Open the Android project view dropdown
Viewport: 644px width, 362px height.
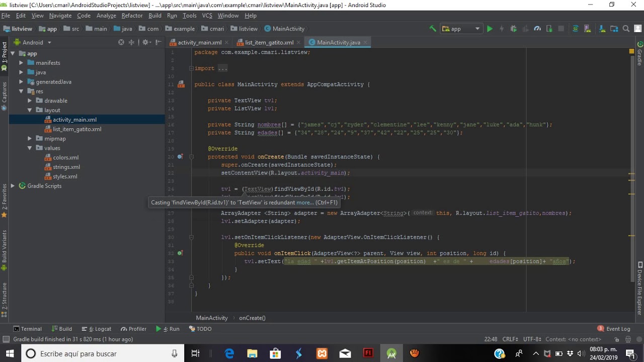coord(33,42)
